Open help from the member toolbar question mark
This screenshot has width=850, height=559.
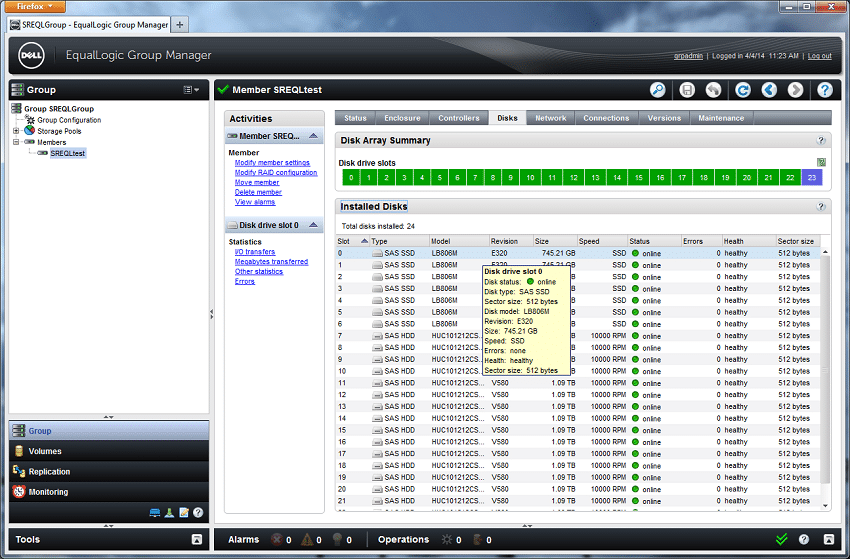pyautogui.click(x=825, y=90)
